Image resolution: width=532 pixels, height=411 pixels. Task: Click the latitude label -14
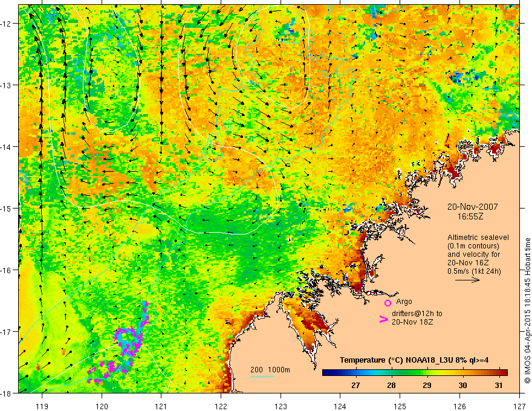coord(6,146)
